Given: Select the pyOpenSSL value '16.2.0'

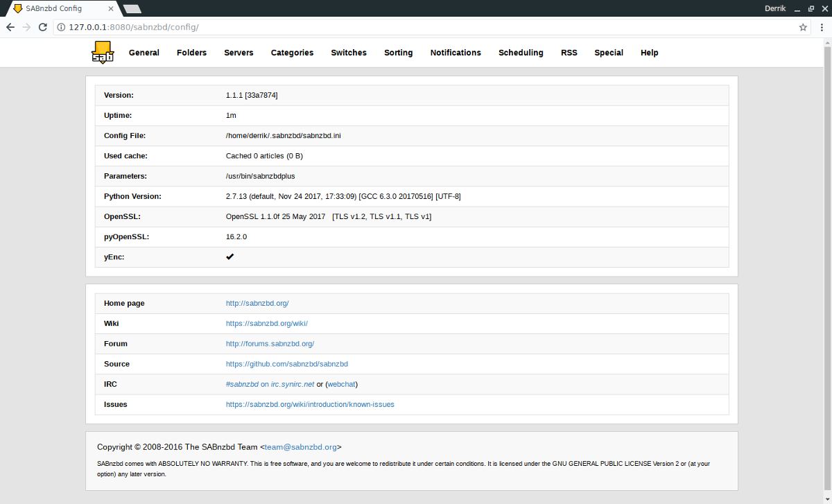Looking at the screenshot, I should [236, 236].
